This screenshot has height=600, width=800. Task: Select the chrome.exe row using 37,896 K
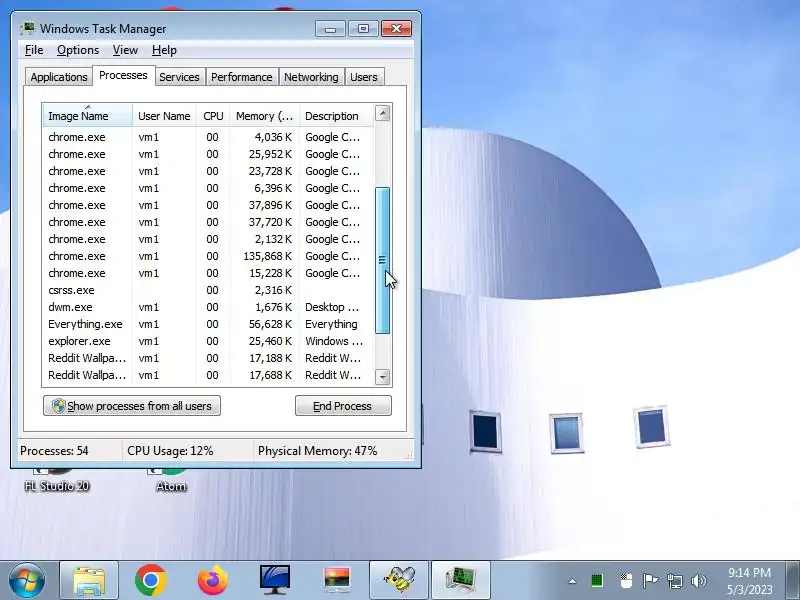(x=208, y=205)
